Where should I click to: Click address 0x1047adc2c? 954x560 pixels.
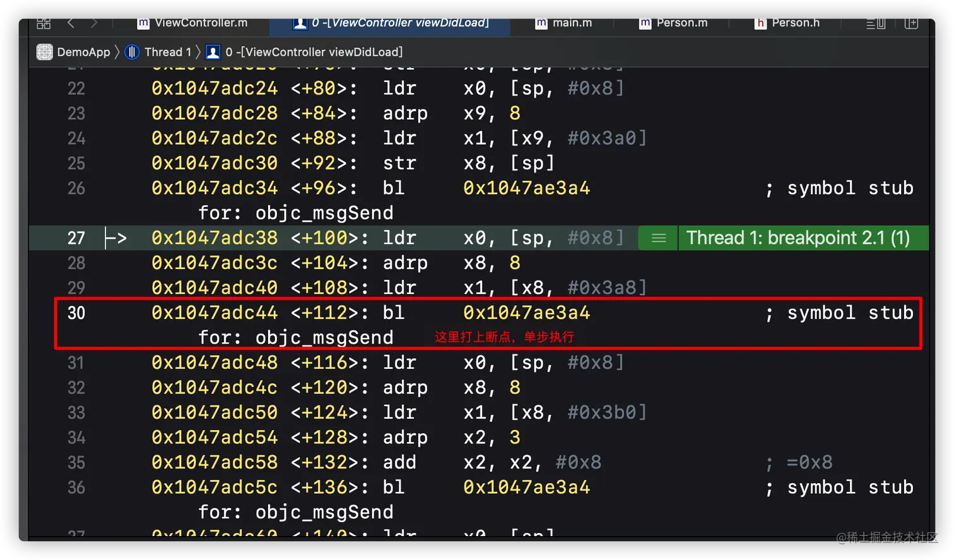(x=215, y=138)
